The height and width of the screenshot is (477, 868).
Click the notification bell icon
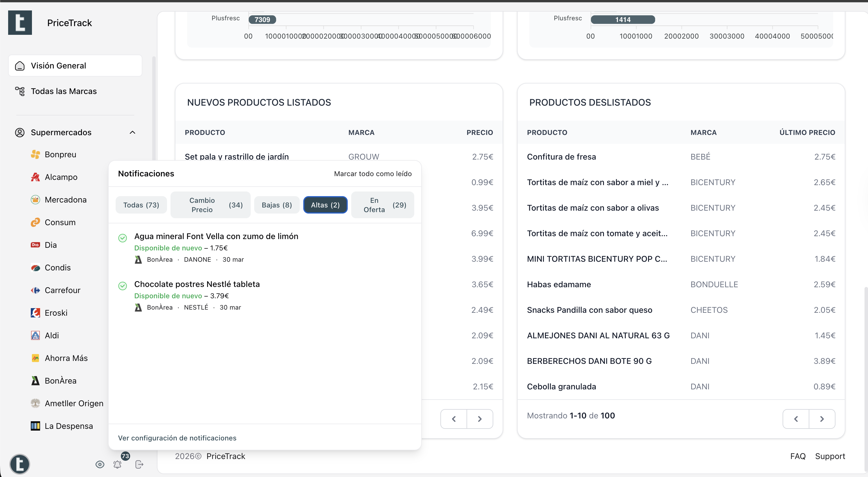coord(117,465)
